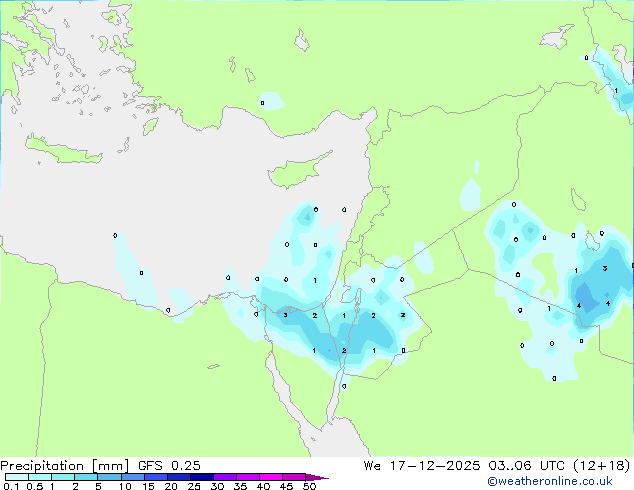Click the '25' legend scale label

click(x=194, y=486)
